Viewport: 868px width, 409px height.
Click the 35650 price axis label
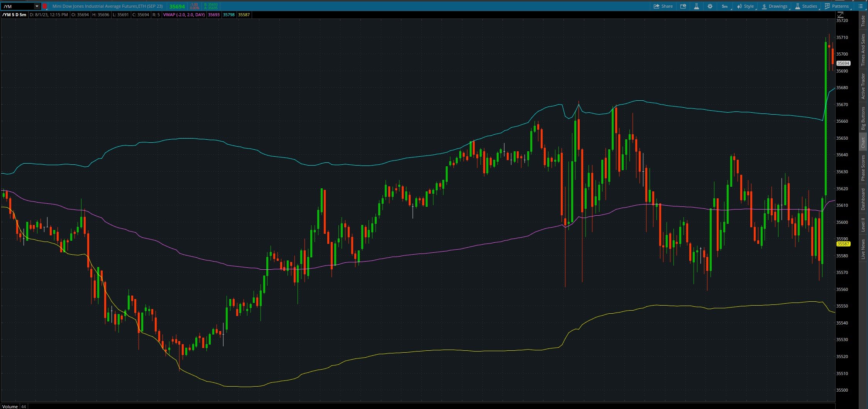(842, 138)
